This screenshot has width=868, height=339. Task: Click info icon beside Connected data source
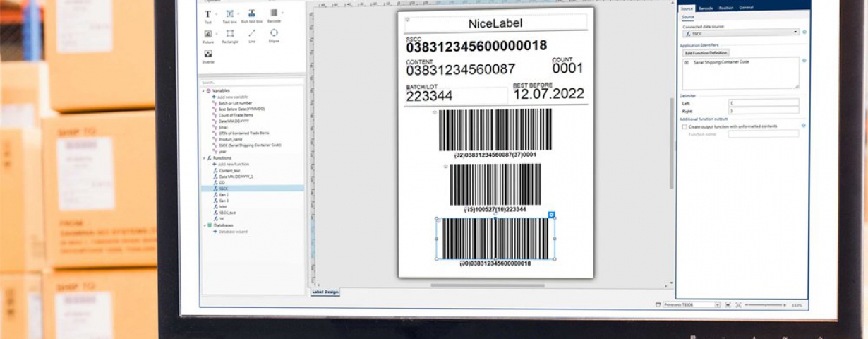pos(804,32)
